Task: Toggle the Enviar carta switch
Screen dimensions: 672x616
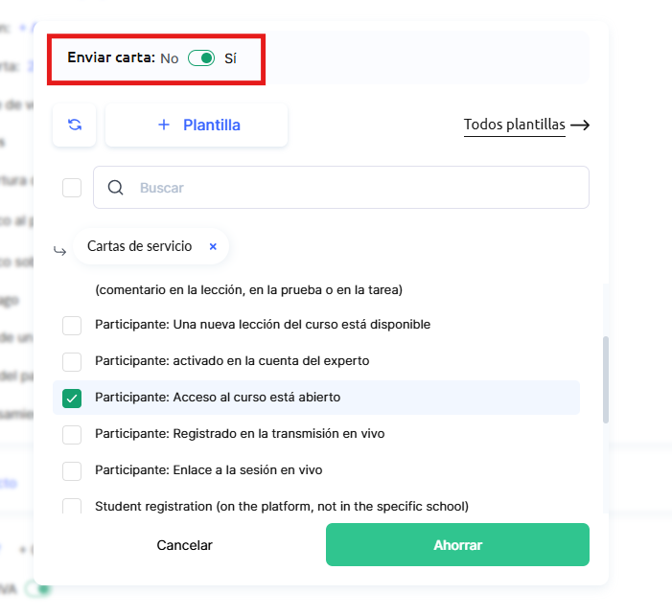Action: pos(201,58)
